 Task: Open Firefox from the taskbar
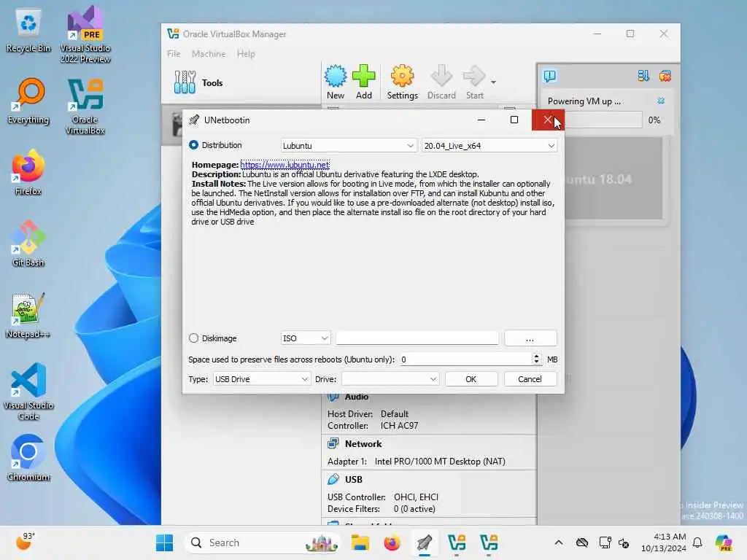pos(392,542)
